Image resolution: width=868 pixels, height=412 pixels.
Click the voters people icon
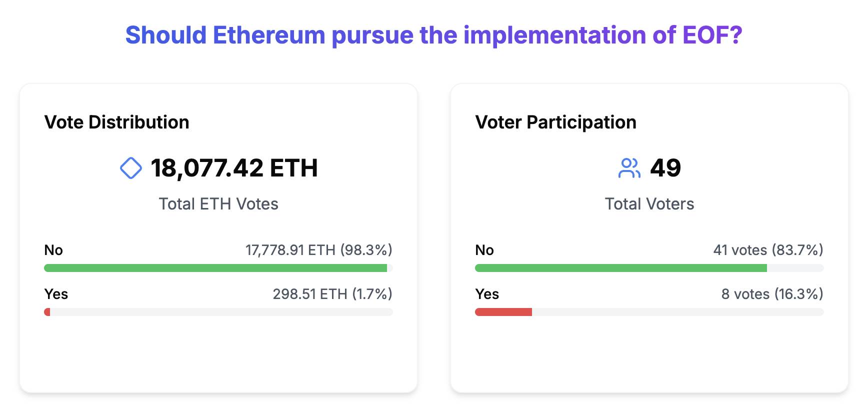pos(629,168)
